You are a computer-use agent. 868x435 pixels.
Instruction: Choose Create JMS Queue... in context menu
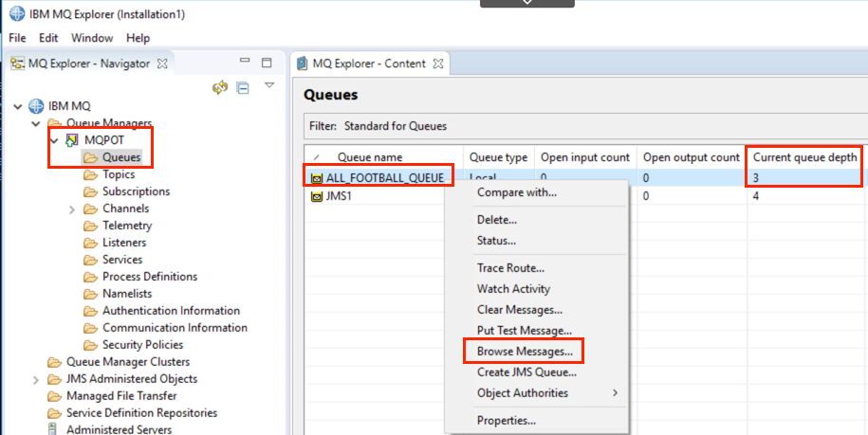point(527,372)
